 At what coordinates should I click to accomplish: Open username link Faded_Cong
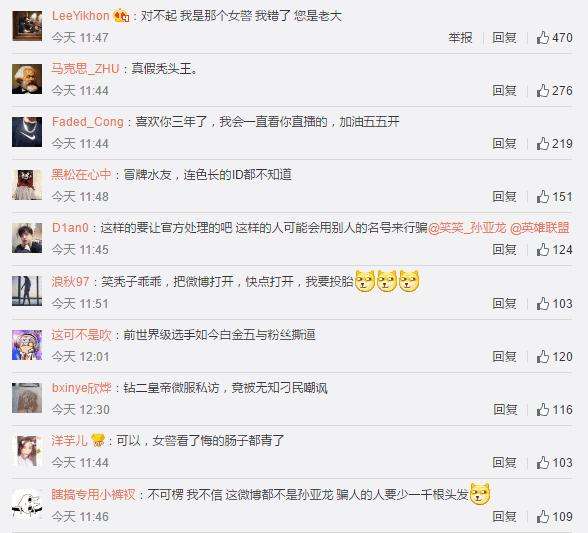[x=88, y=122]
